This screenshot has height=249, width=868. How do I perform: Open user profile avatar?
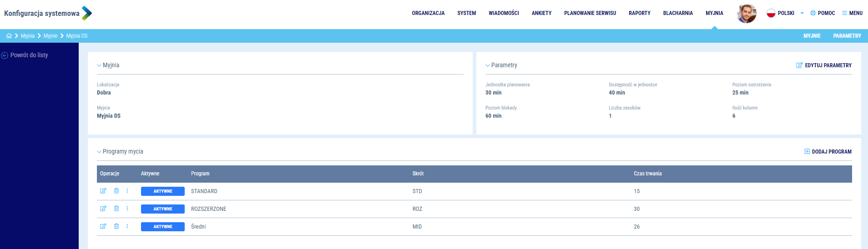[x=747, y=13]
